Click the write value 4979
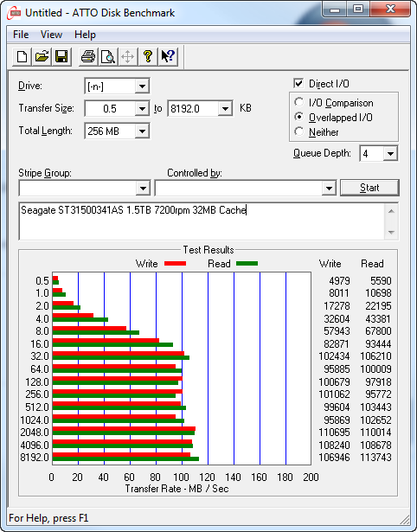Image resolution: width=417 pixels, height=532 pixels. (339, 281)
